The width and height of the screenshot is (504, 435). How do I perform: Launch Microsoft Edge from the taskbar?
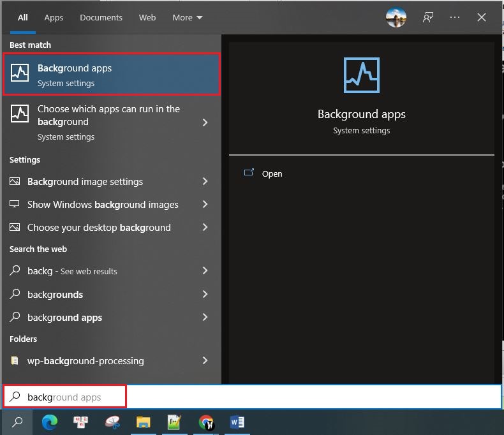49,422
